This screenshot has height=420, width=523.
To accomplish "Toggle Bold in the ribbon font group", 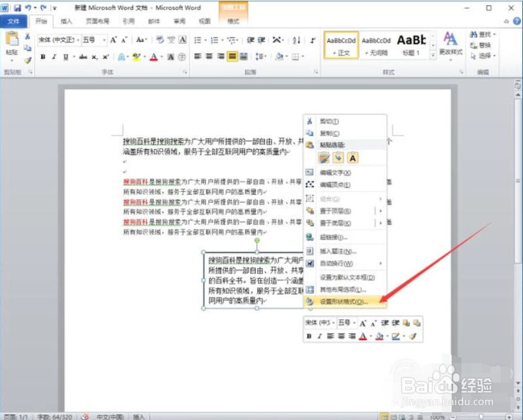I will click(x=43, y=57).
